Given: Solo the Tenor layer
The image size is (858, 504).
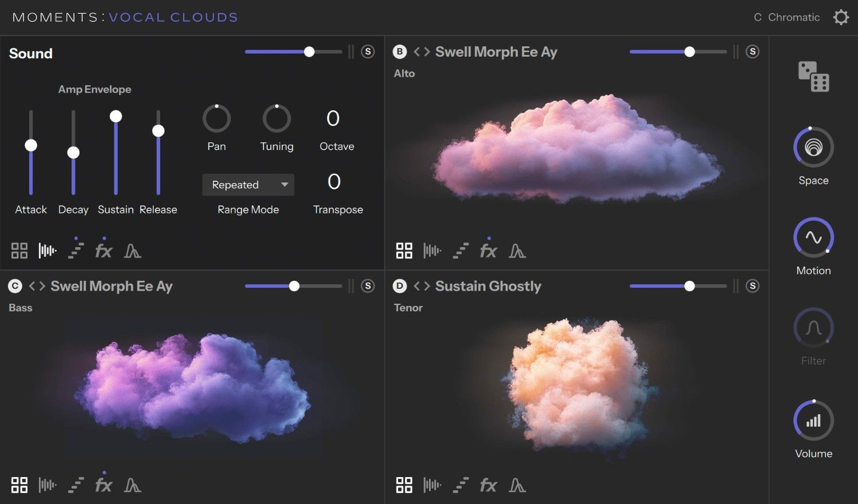Looking at the screenshot, I should [x=752, y=285].
